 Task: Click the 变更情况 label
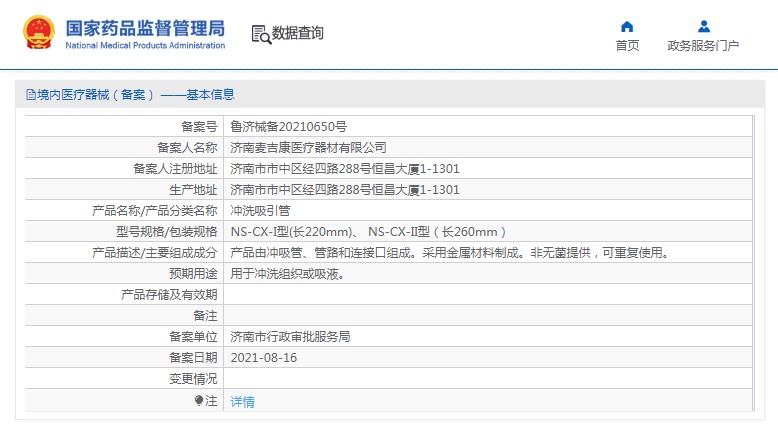click(x=193, y=379)
